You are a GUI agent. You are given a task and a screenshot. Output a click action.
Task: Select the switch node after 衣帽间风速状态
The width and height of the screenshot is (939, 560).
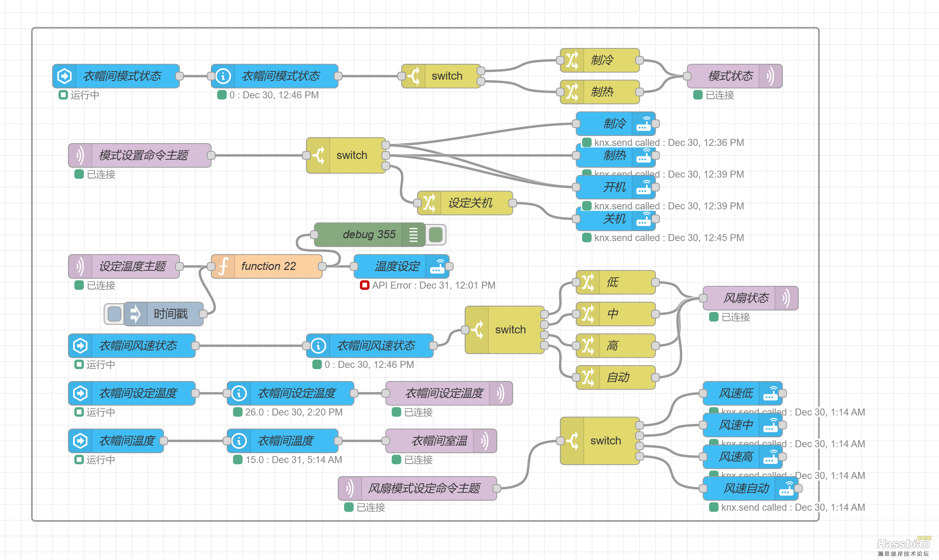[x=505, y=330]
